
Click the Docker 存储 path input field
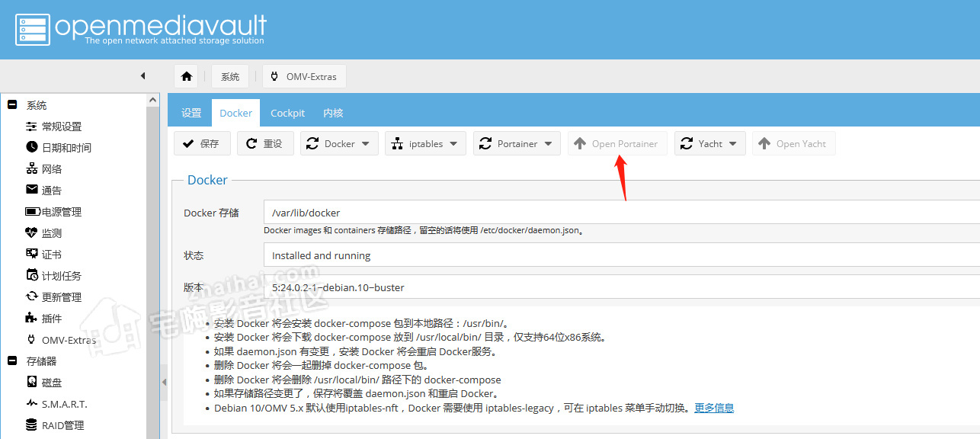[x=621, y=213]
